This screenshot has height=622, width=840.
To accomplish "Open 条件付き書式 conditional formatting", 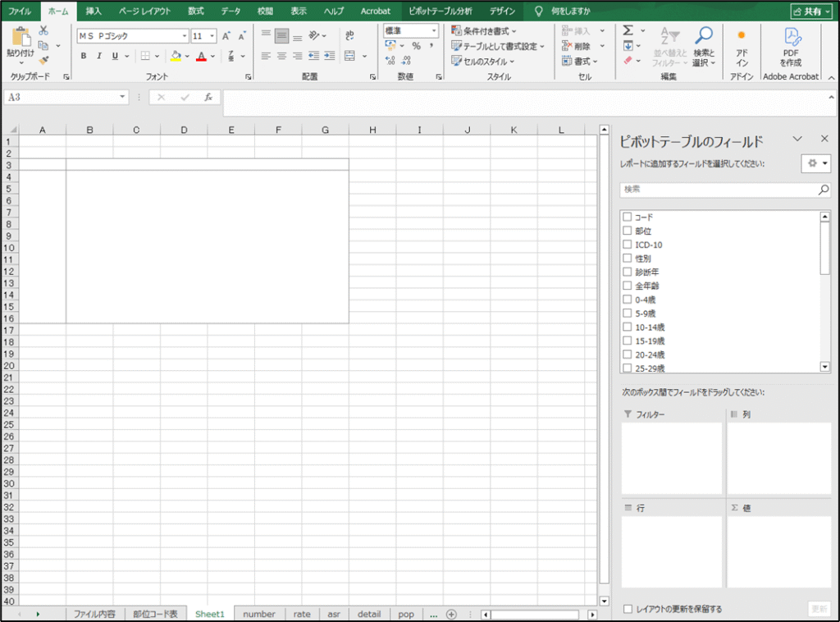I will point(484,31).
